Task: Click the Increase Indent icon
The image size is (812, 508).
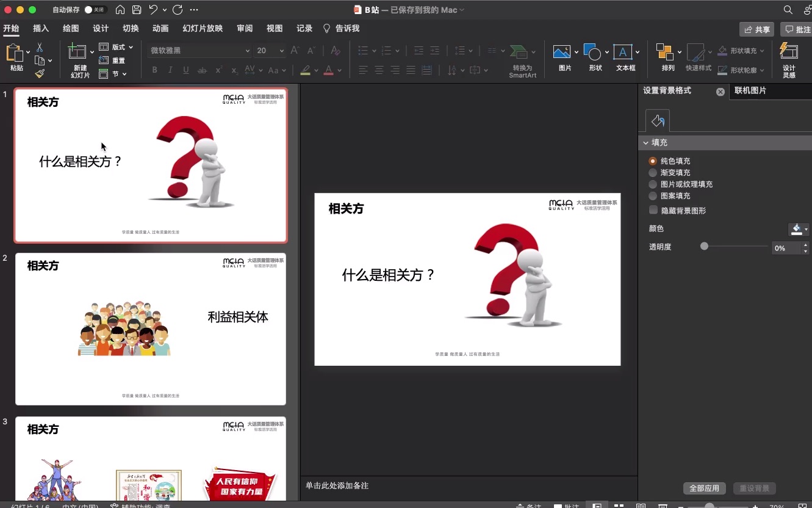Action: [434, 51]
